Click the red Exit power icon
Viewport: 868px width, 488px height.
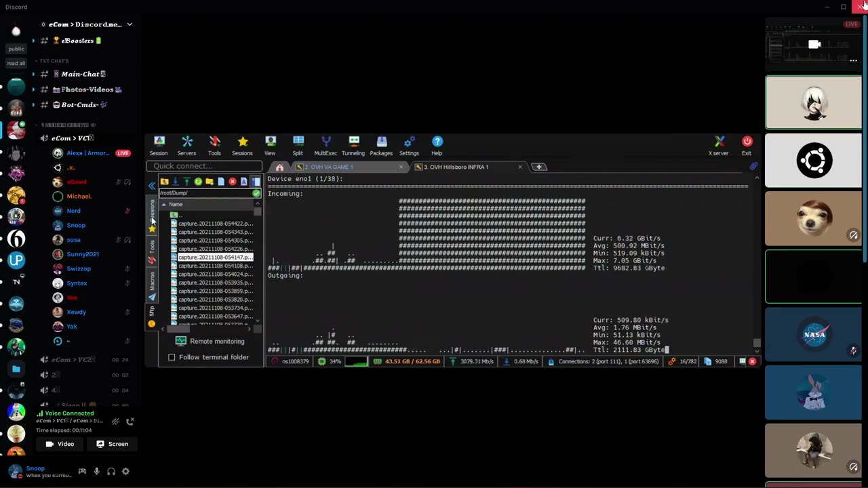tap(747, 145)
